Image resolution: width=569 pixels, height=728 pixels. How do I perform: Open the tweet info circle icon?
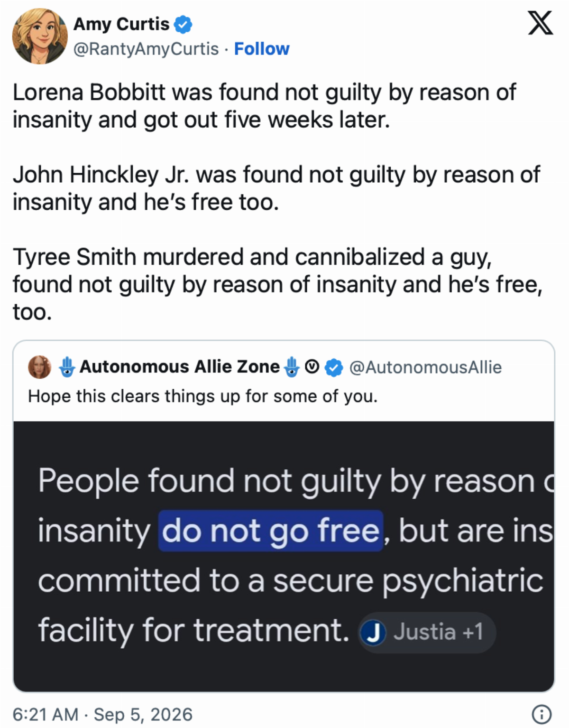tap(541, 714)
